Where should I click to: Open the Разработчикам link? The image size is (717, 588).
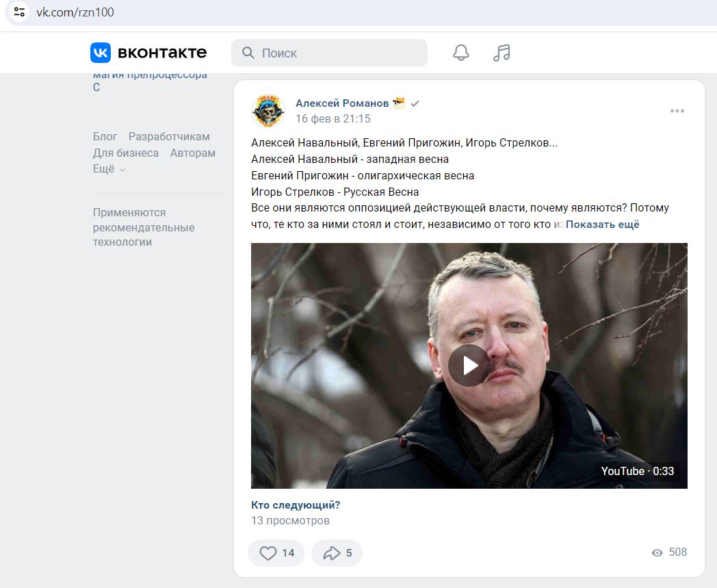[x=169, y=136]
